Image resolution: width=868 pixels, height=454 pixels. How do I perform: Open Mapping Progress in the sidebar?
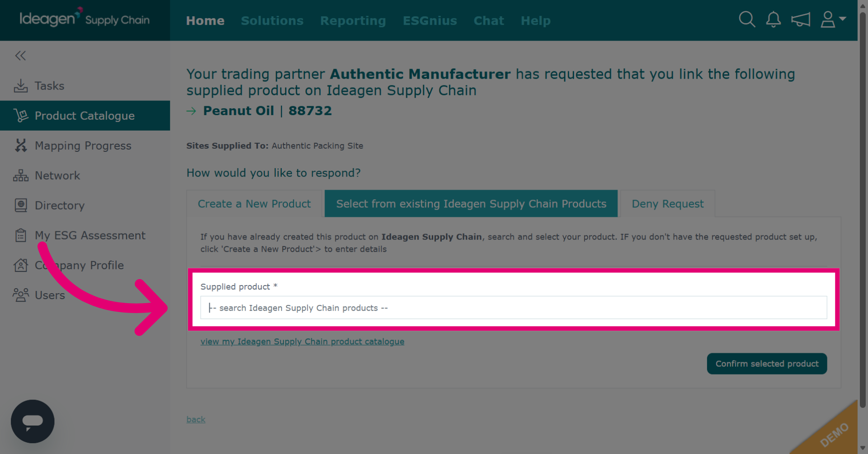(x=85, y=145)
